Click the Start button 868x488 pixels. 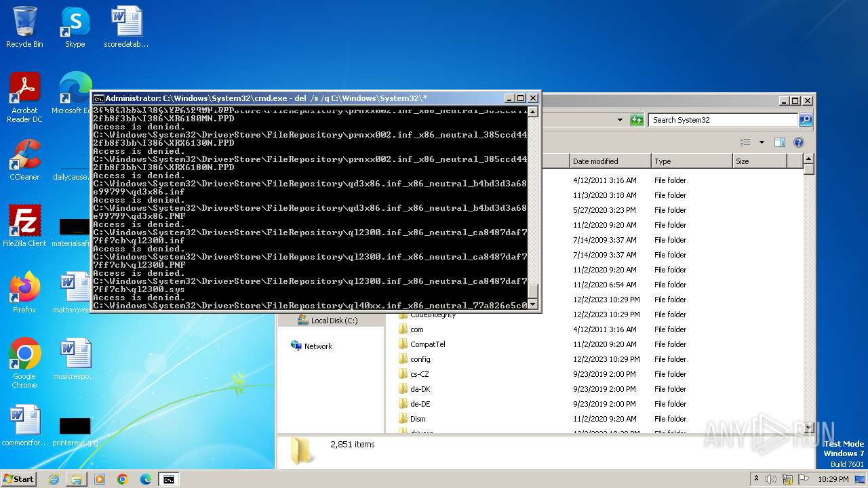tap(18, 479)
